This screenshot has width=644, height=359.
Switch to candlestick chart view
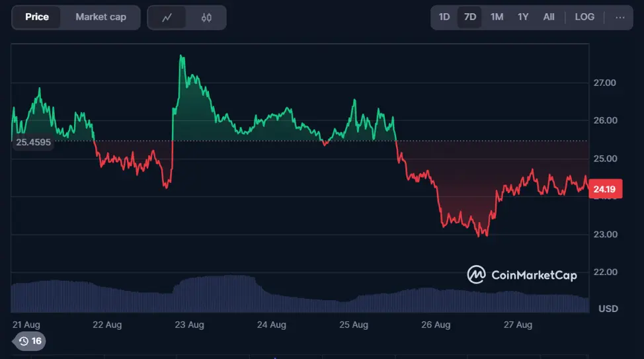206,18
